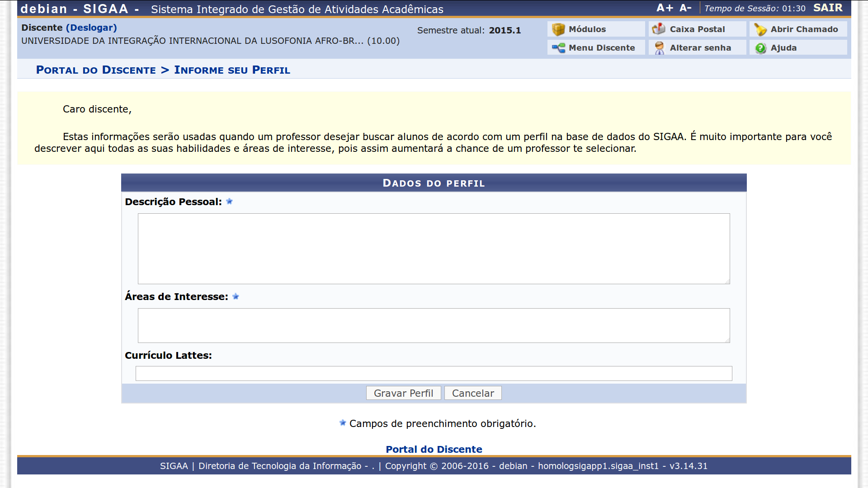Screen dimensions: 868x488
Task: Open the Caixa Postal mailbox icon
Action: pos(659,29)
